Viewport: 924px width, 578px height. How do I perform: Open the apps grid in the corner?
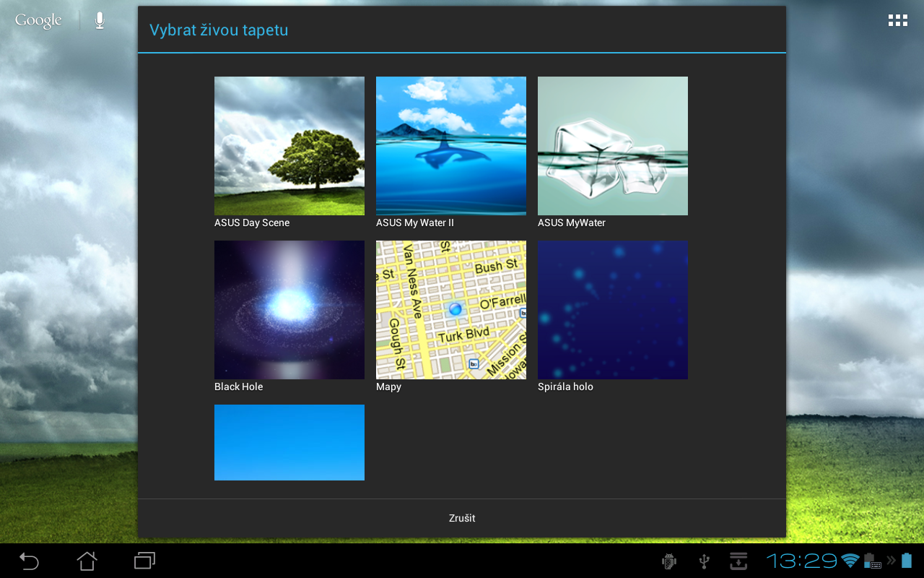tap(897, 20)
